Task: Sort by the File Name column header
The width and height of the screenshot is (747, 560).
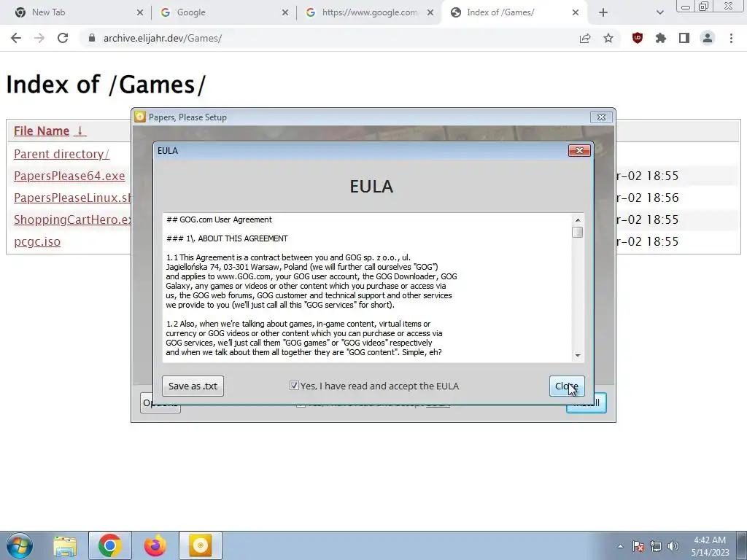Action: click(x=50, y=131)
